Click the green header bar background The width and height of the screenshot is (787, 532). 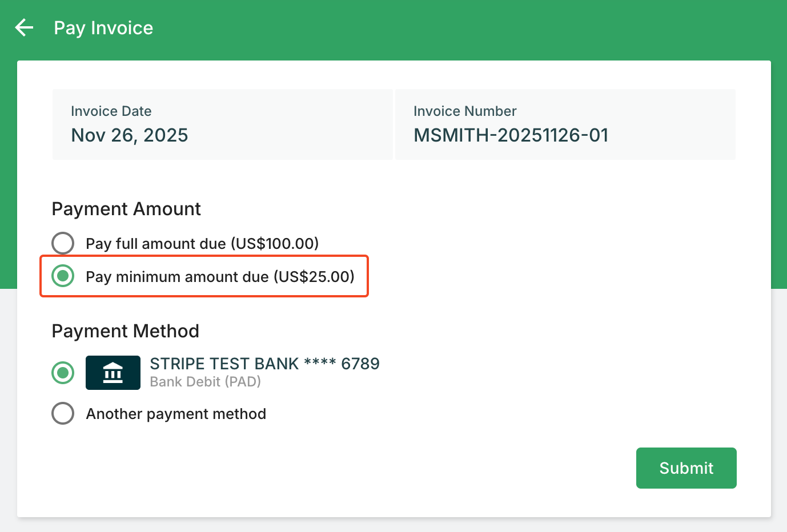point(457,27)
